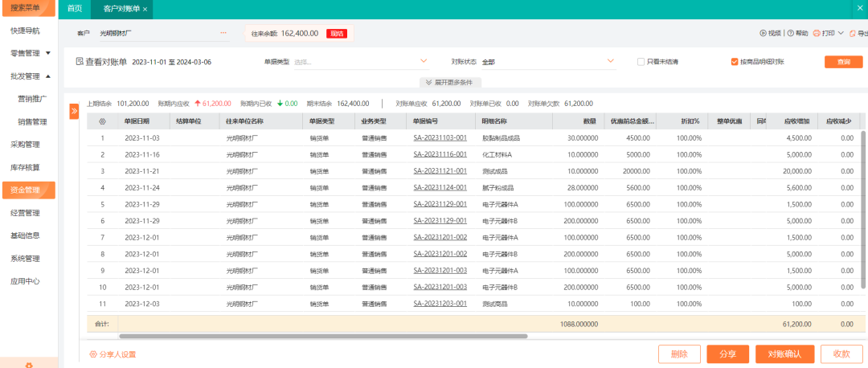Click the 导出 export icon

[x=853, y=33]
